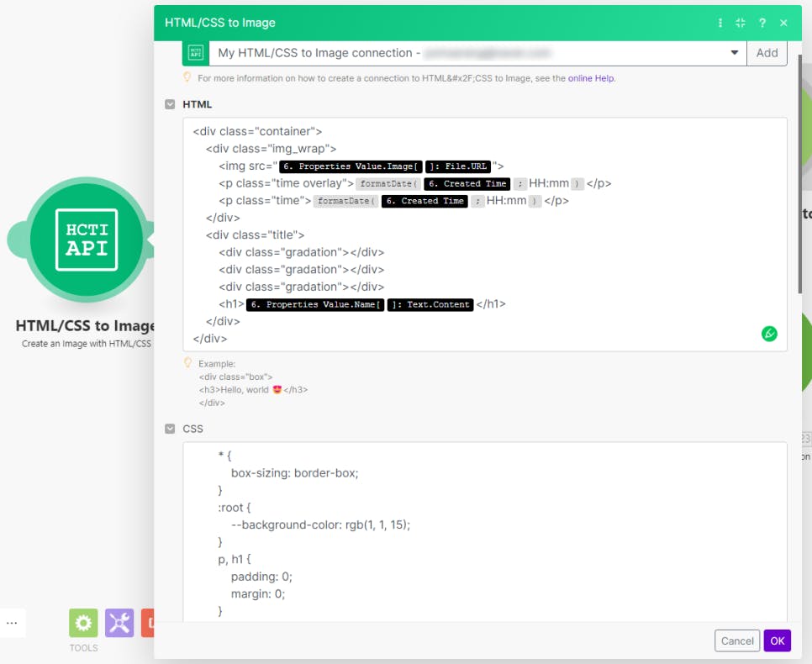Click the three dots more button at bottom left
812x664 pixels.
12,623
